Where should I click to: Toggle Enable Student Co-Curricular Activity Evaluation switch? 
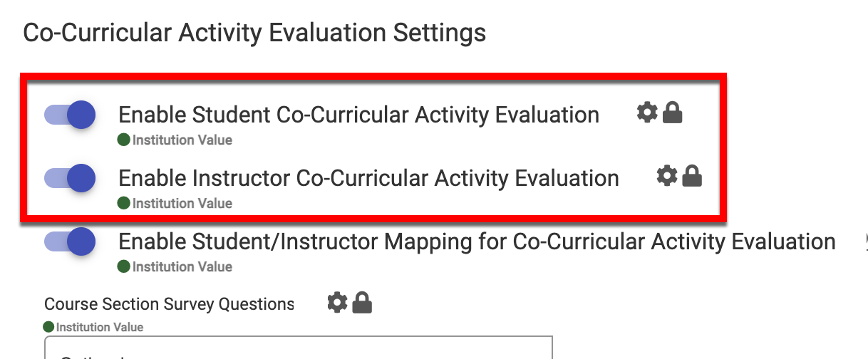point(71,115)
